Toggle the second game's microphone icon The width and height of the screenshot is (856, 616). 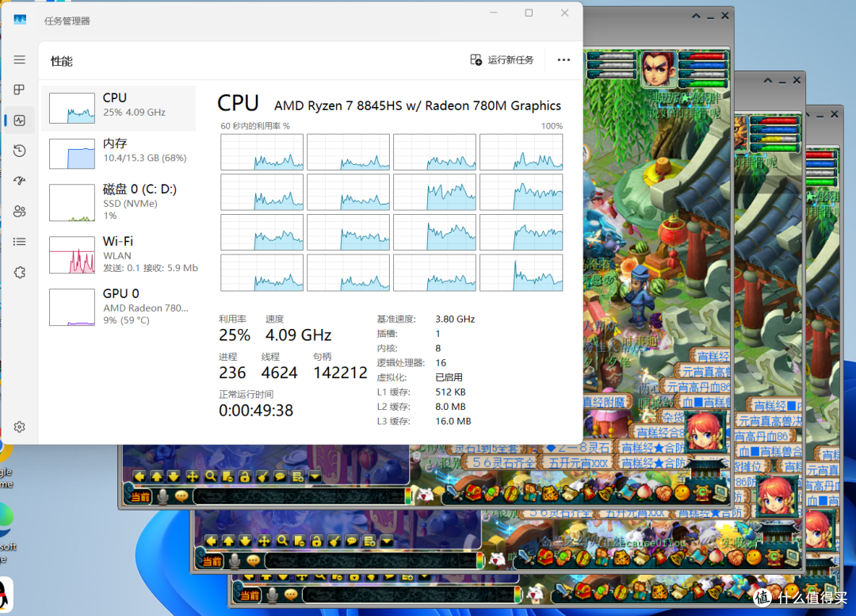pyautogui.click(x=235, y=561)
